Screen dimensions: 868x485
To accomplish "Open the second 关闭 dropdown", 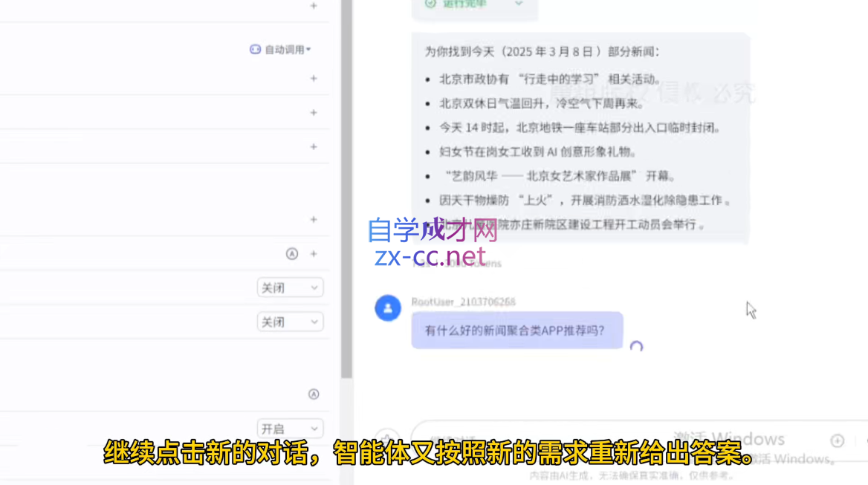I will pos(290,322).
